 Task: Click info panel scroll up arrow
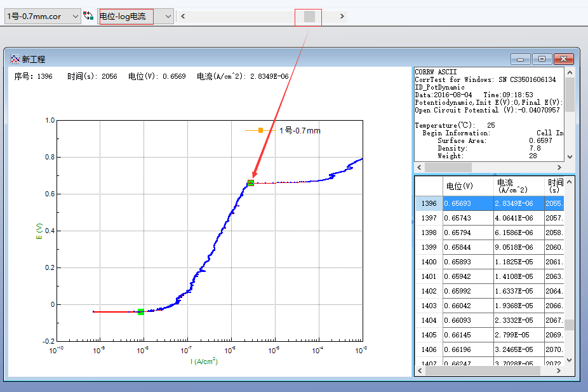570,72
